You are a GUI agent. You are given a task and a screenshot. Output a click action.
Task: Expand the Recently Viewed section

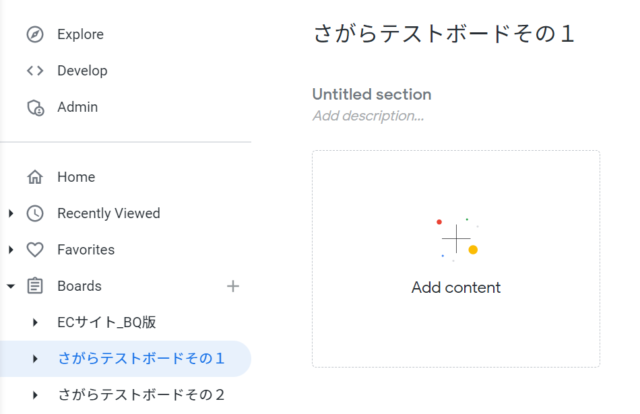11,213
